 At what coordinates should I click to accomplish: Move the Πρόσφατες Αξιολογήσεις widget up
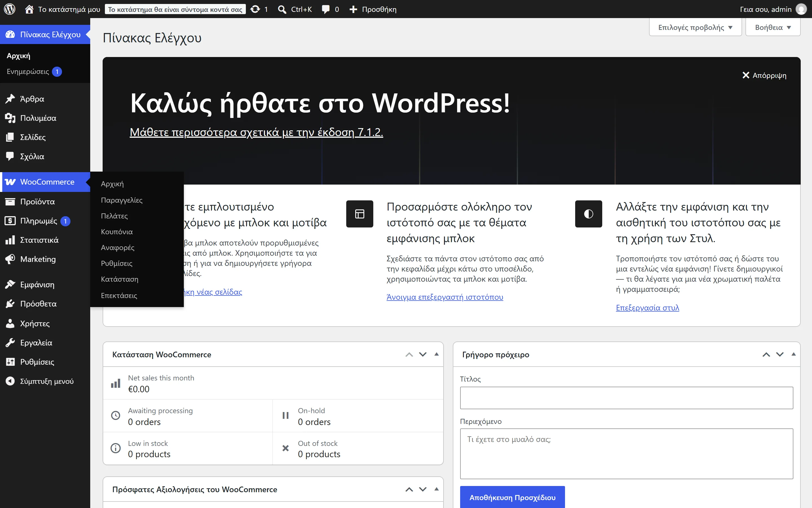(409, 490)
